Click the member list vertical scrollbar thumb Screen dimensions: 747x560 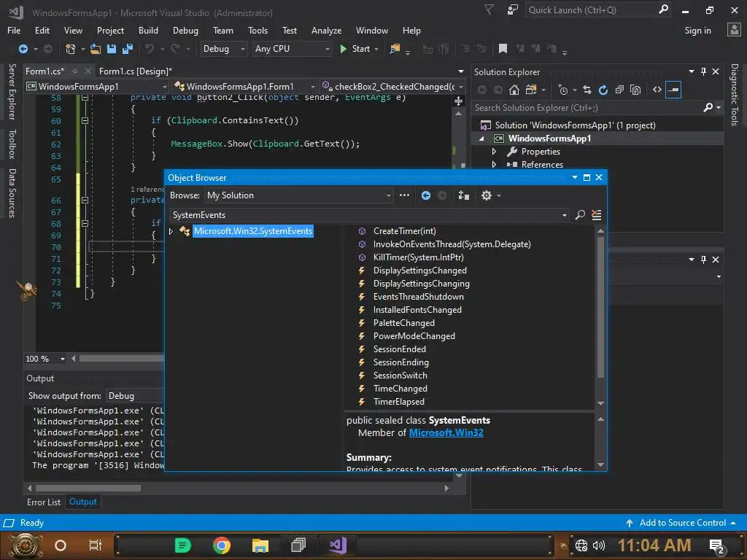pos(601,308)
